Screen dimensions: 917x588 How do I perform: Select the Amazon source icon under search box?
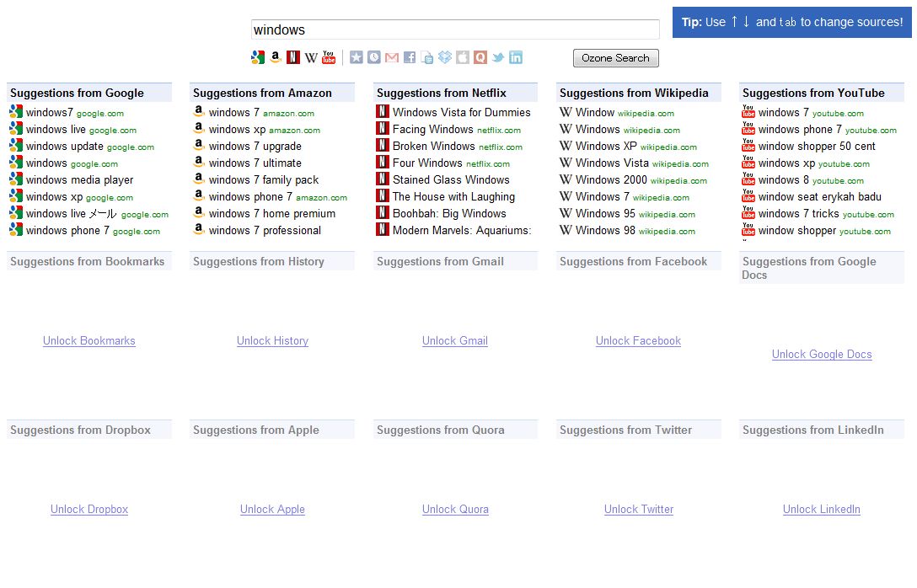[276, 57]
